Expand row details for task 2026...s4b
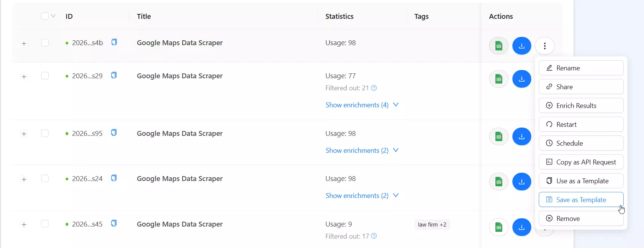Screen dimensions: 644x248 point(24,44)
